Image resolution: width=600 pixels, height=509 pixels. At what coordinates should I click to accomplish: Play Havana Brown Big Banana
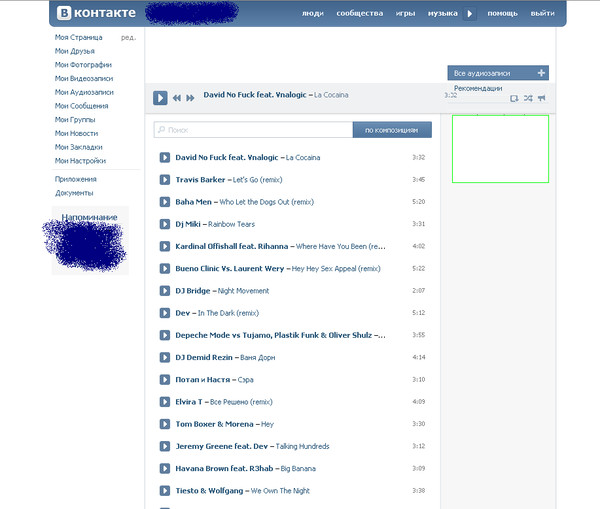pyautogui.click(x=165, y=468)
